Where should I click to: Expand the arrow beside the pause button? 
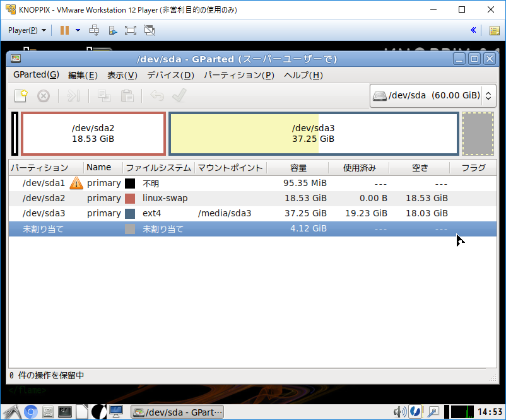[78, 30]
